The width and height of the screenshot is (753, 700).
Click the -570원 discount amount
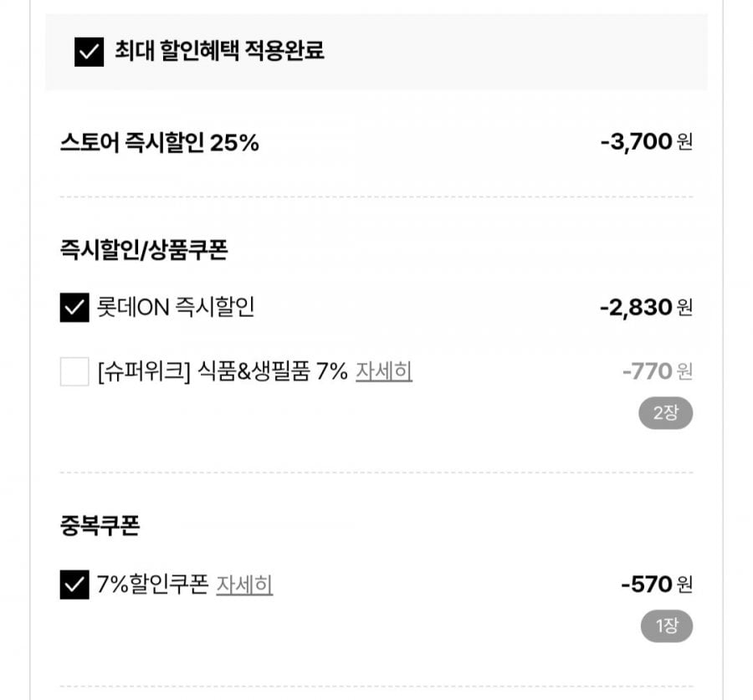click(657, 585)
